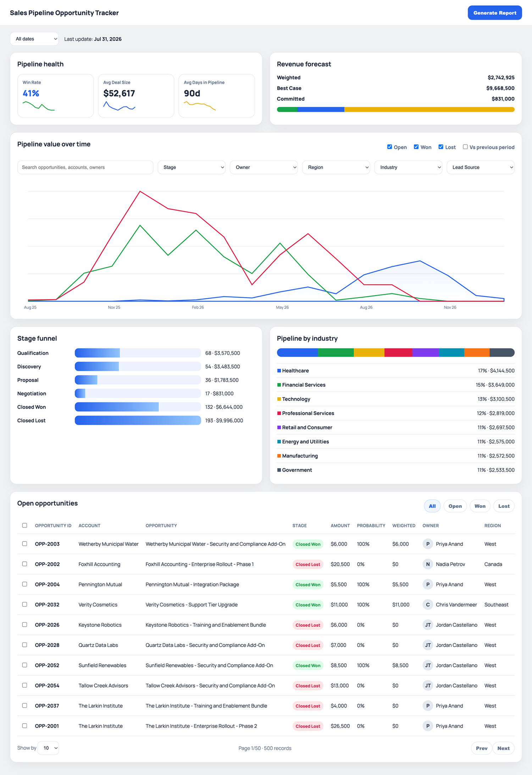Click the Generate Report button
This screenshot has height=775, width=532.
pos(495,13)
